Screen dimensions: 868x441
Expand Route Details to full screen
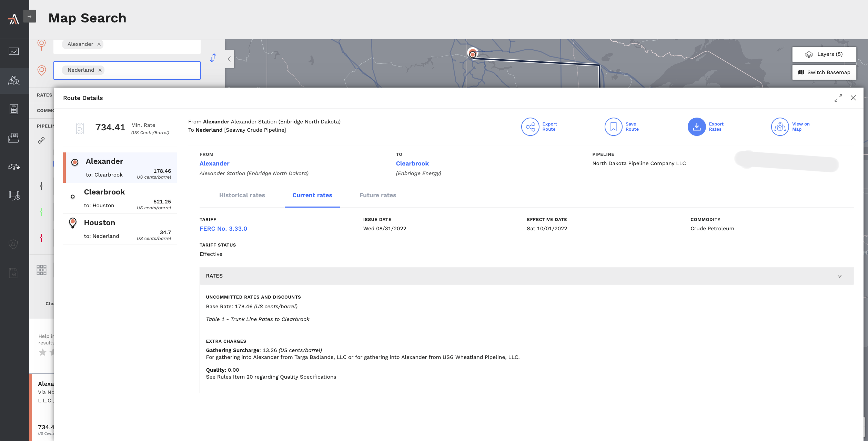838,98
